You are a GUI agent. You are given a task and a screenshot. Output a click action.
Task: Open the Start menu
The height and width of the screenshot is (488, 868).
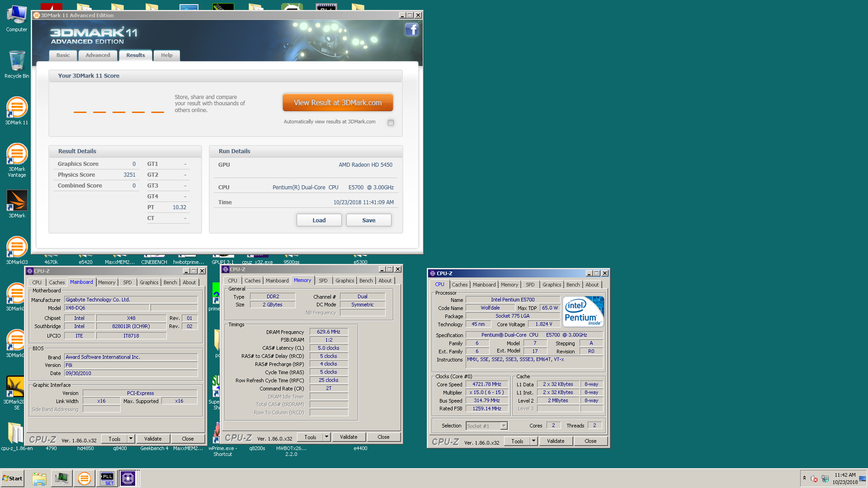point(13,479)
